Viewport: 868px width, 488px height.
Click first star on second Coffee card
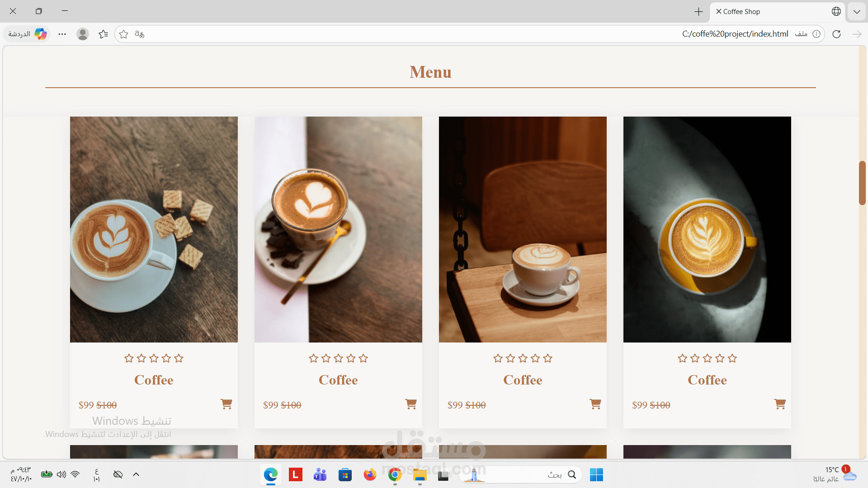(x=313, y=358)
